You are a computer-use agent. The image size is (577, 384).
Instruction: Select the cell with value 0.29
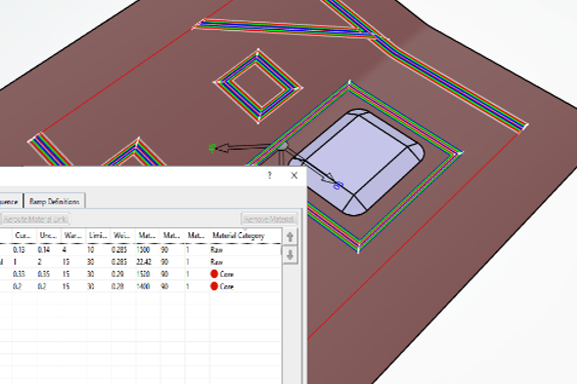coord(118,274)
